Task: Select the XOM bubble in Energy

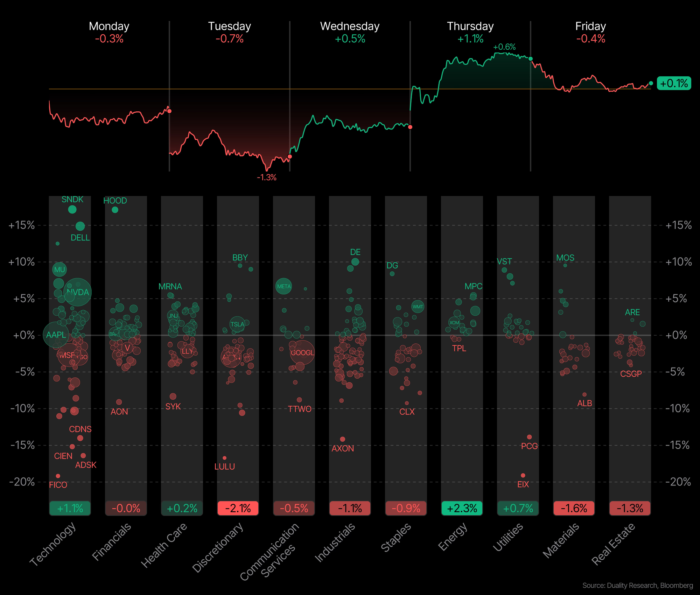Action: pos(454,323)
